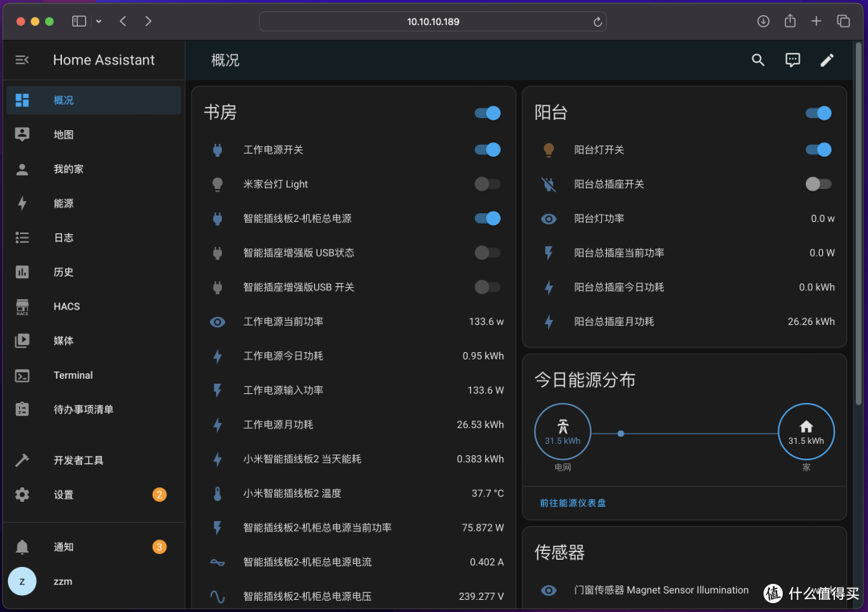Open 能源 energy in sidebar
Image resolution: width=868 pixels, height=612 pixels.
pyautogui.click(x=93, y=203)
